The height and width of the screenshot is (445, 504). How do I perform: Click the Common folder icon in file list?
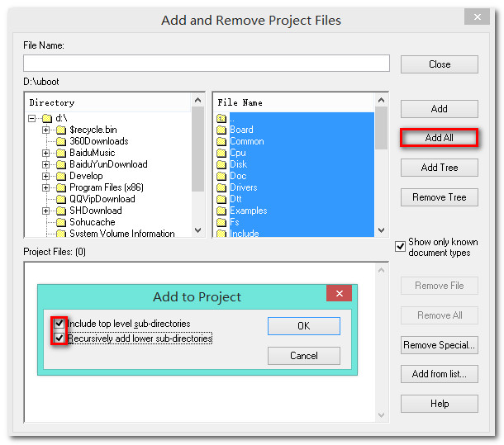pos(221,141)
